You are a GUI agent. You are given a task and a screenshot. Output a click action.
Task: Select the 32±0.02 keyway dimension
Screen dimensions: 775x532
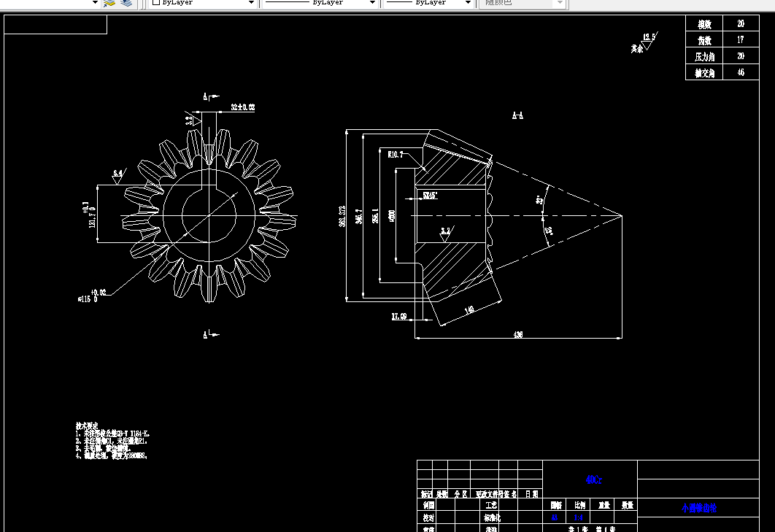243,107
